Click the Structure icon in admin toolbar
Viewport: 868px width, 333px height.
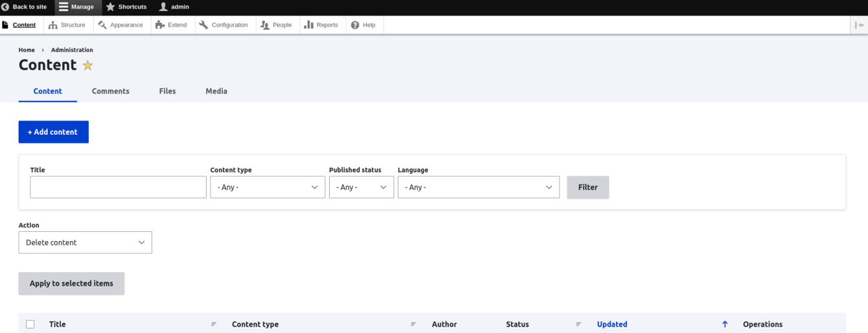click(53, 25)
